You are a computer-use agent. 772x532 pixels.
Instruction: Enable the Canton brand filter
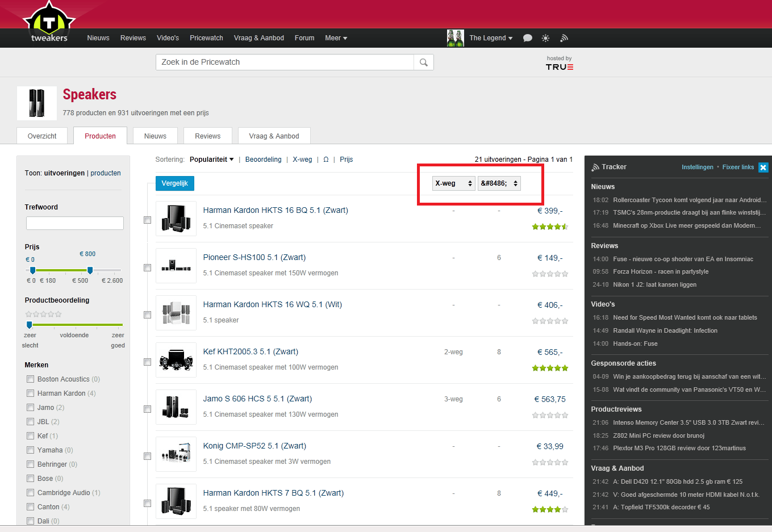(31, 506)
